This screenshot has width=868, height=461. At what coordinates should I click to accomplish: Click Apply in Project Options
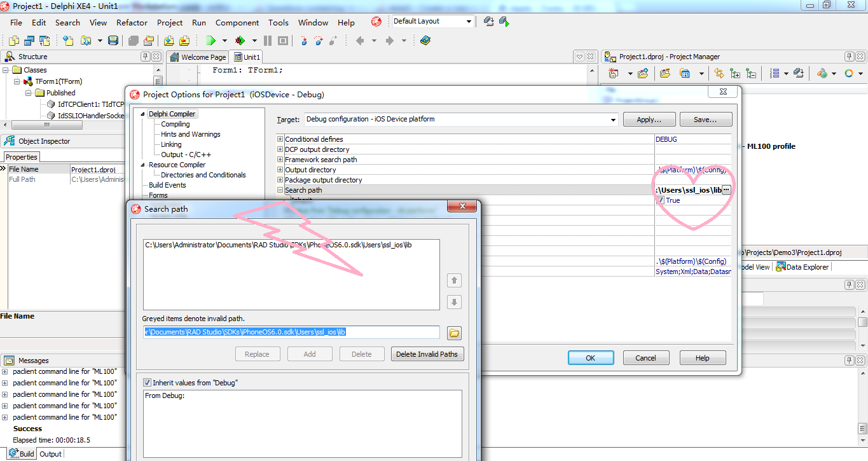[649, 119]
